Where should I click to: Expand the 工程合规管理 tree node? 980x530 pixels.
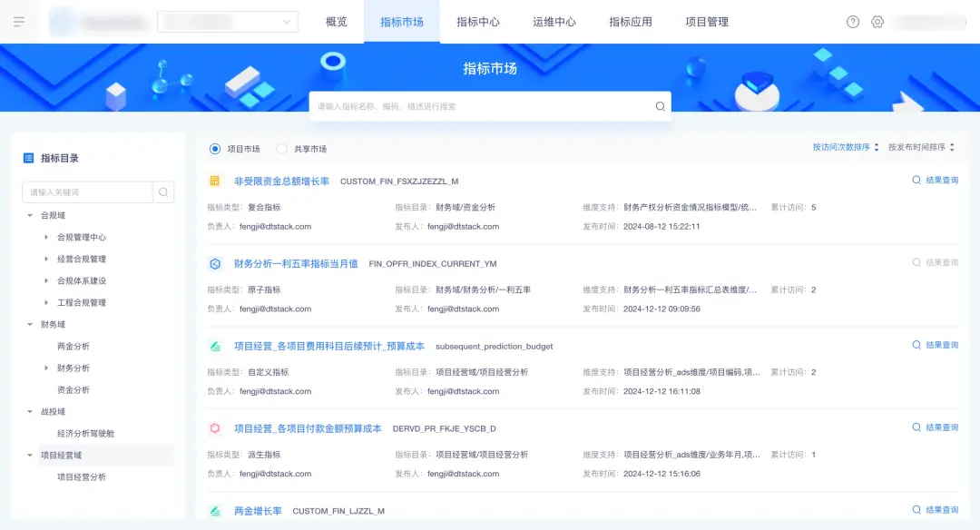click(46, 302)
